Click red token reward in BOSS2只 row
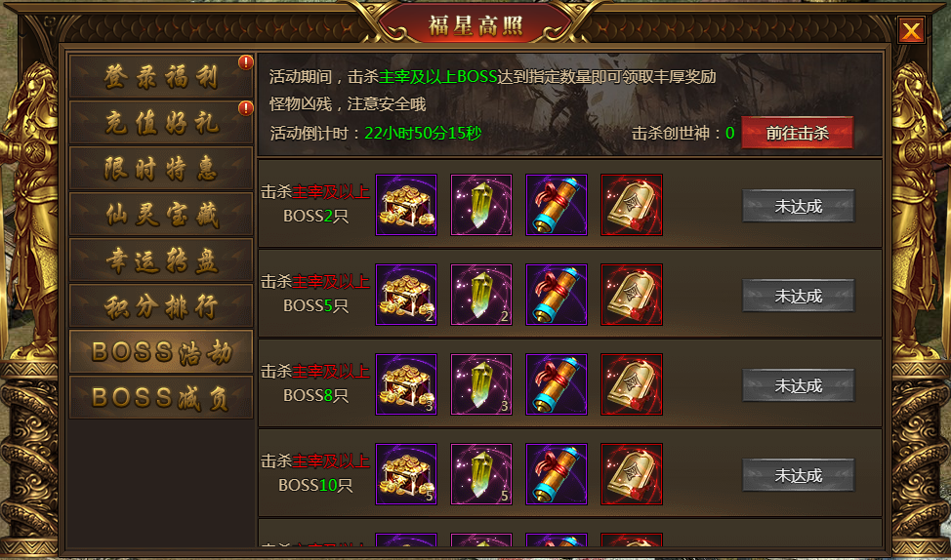The width and height of the screenshot is (951, 560). click(x=632, y=205)
